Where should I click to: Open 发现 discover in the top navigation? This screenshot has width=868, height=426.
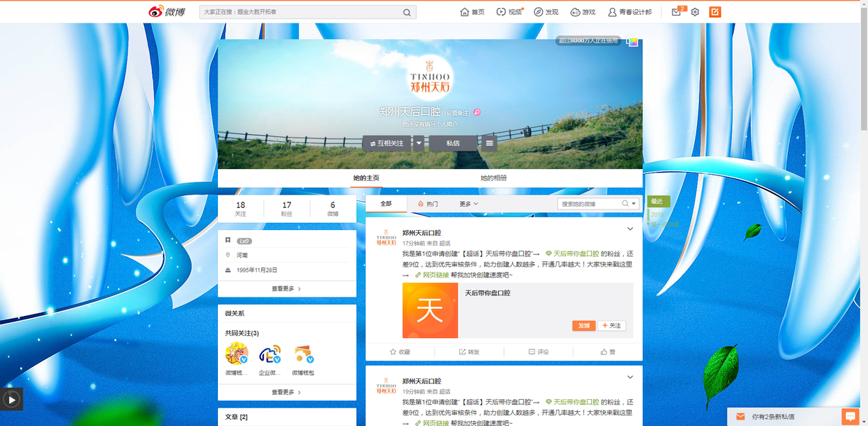pyautogui.click(x=546, y=12)
